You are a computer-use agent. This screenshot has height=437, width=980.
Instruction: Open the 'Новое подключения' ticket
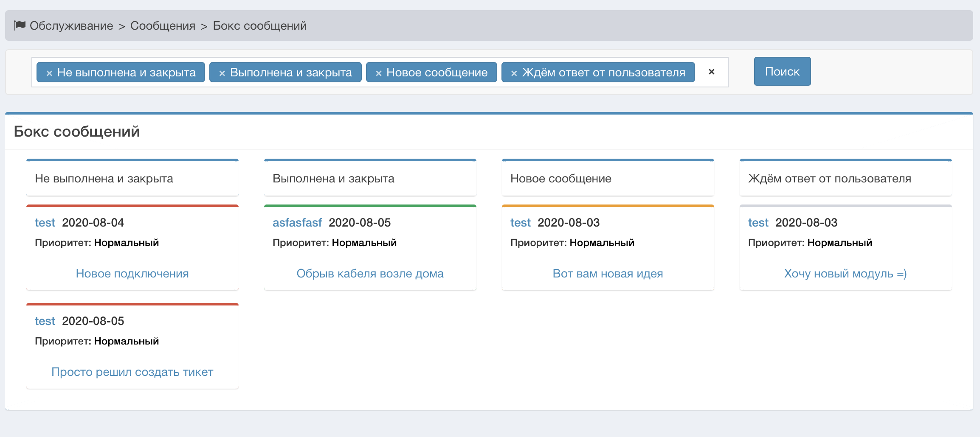coord(132,274)
